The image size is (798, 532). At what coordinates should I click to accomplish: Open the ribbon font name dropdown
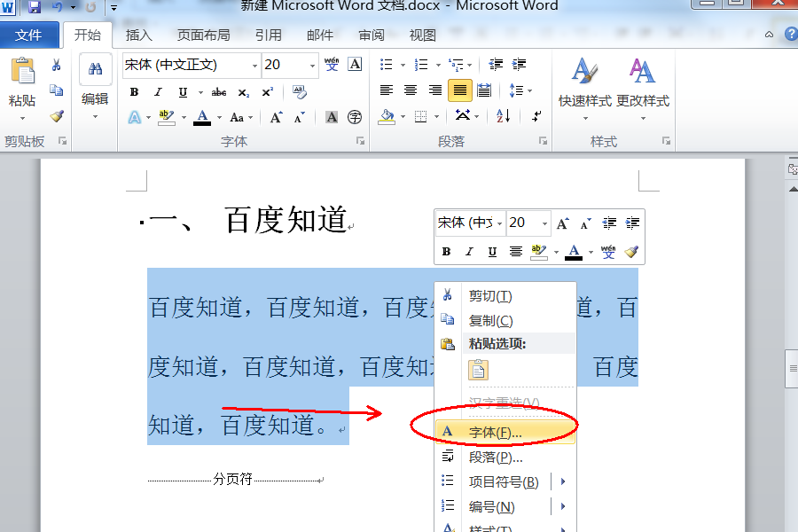pos(255,66)
